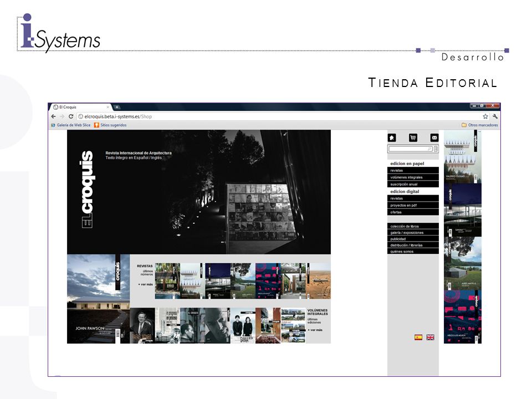The image size is (532, 399).
Task: Click the browser forward arrow
Action: 62,116
